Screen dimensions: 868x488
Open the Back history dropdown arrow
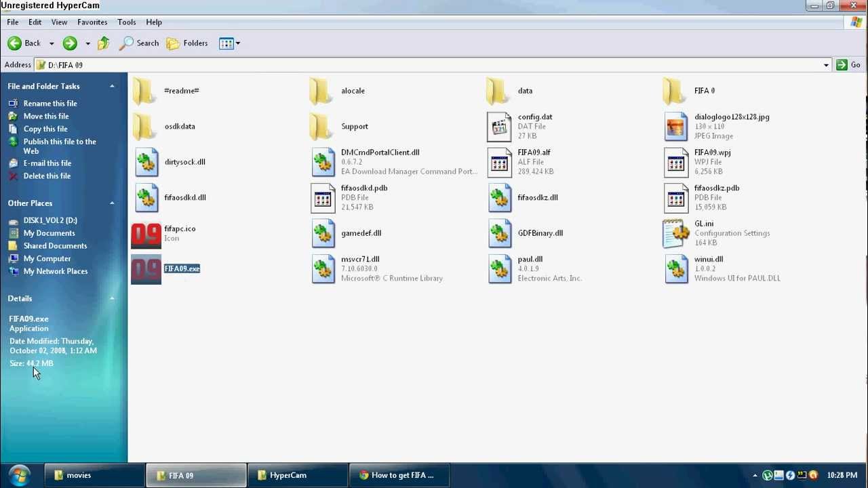click(x=52, y=43)
